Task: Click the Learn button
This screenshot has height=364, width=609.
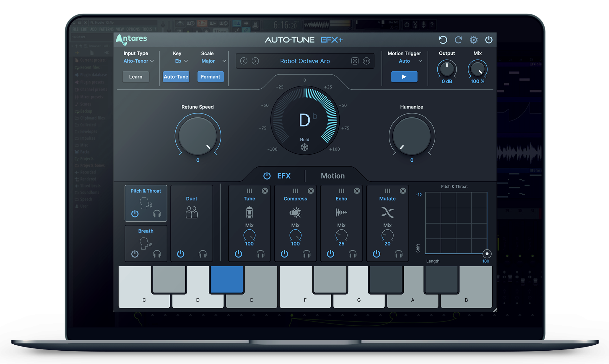Action: pyautogui.click(x=136, y=77)
